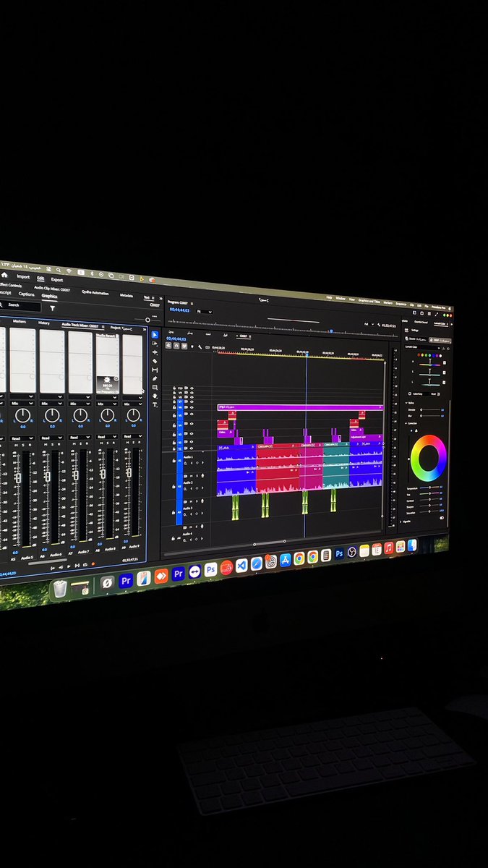
Task: Select the Hand tool
Action: click(x=155, y=396)
